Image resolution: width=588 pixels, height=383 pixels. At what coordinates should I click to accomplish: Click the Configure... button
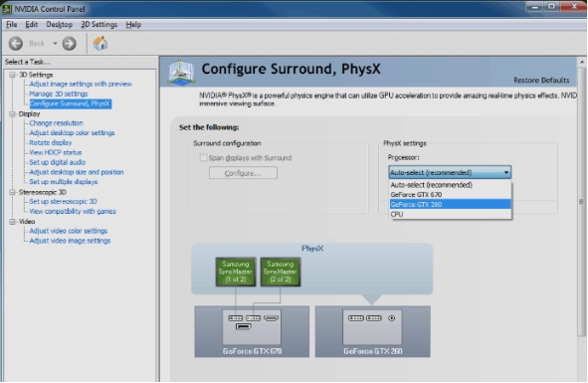[x=243, y=173]
